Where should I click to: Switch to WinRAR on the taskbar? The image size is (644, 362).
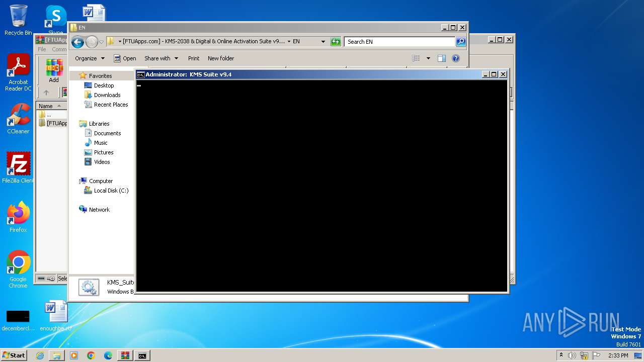pos(125,355)
